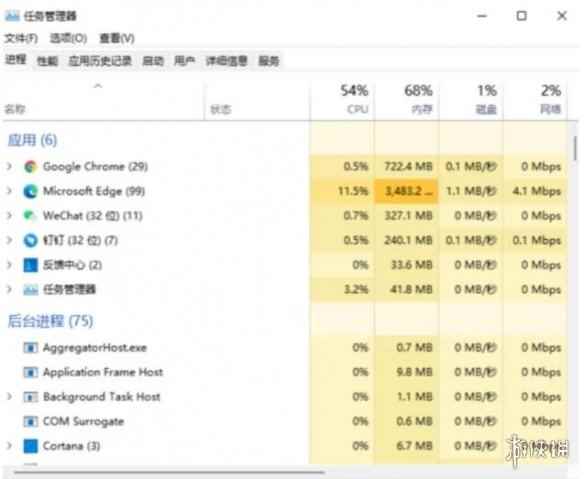Sort processes by CPU column header
This screenshot has height=479, width=584.
click(342, 99)
